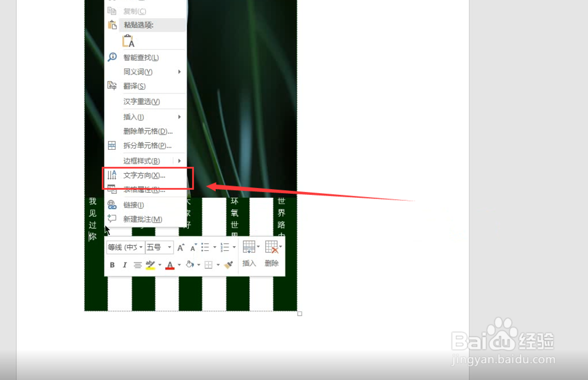Image resolution: width=588 pixels, height=380 pixels.
Task: Toggle italic formatting in mini toolbar
Action: [x=125, y=265]
